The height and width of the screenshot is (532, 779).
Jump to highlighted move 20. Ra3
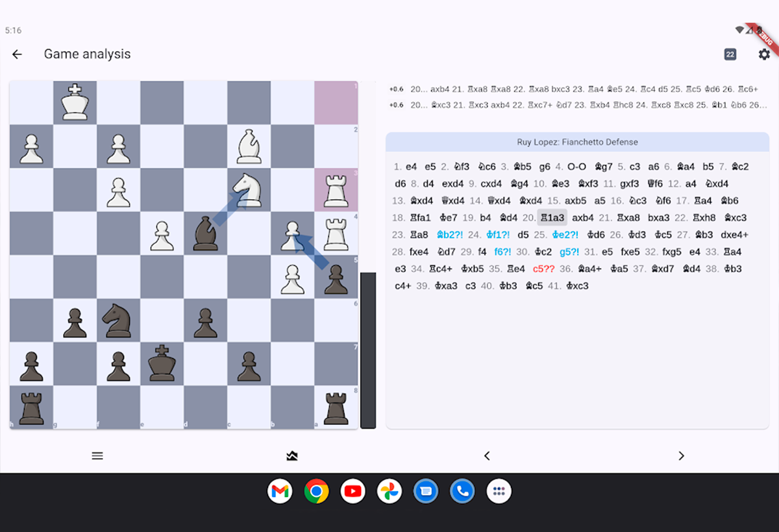(552, 218)
